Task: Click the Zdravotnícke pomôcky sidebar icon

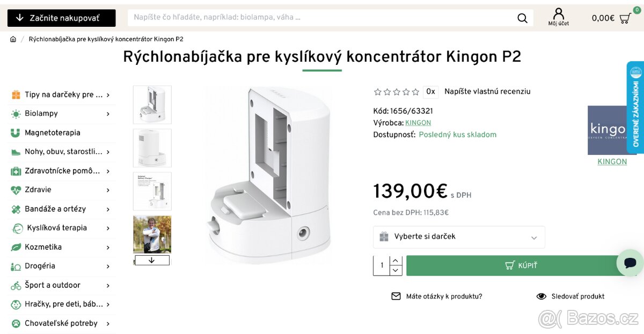Action: pos(15,170)
